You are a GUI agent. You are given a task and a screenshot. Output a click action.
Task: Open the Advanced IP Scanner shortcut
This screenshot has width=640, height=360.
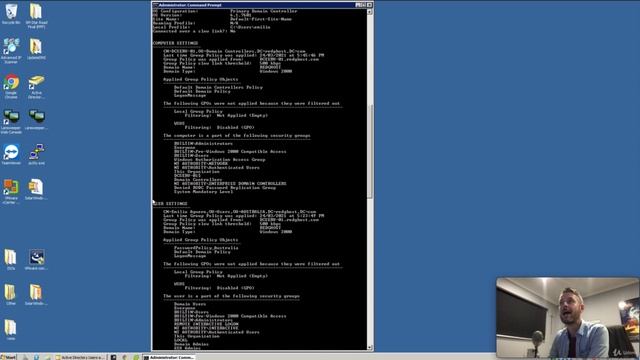[x=11, y=51]
